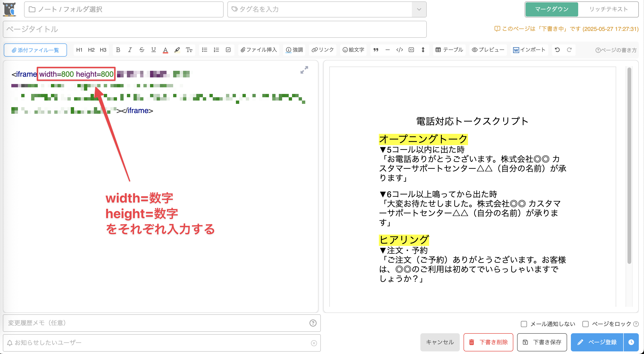Clear the お知らせしたいユーザー field

(x=314, y=343)
